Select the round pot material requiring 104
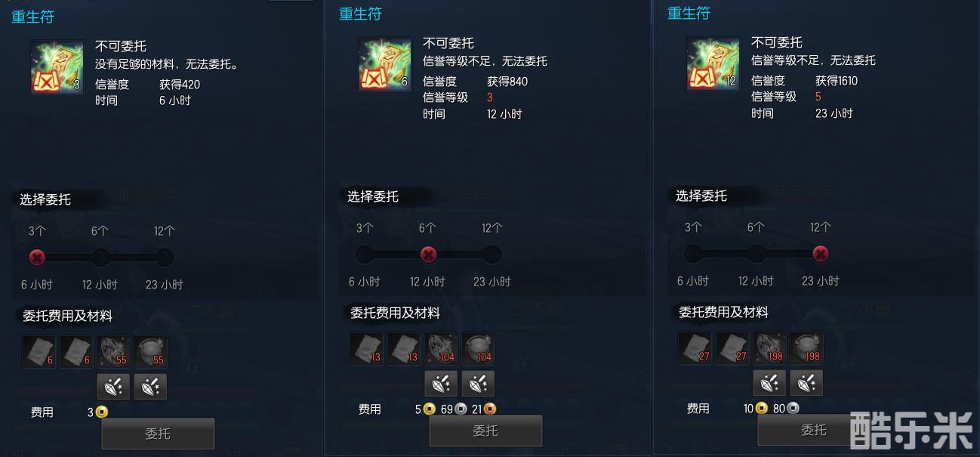 pyautogui.click(x=478, y=349)
